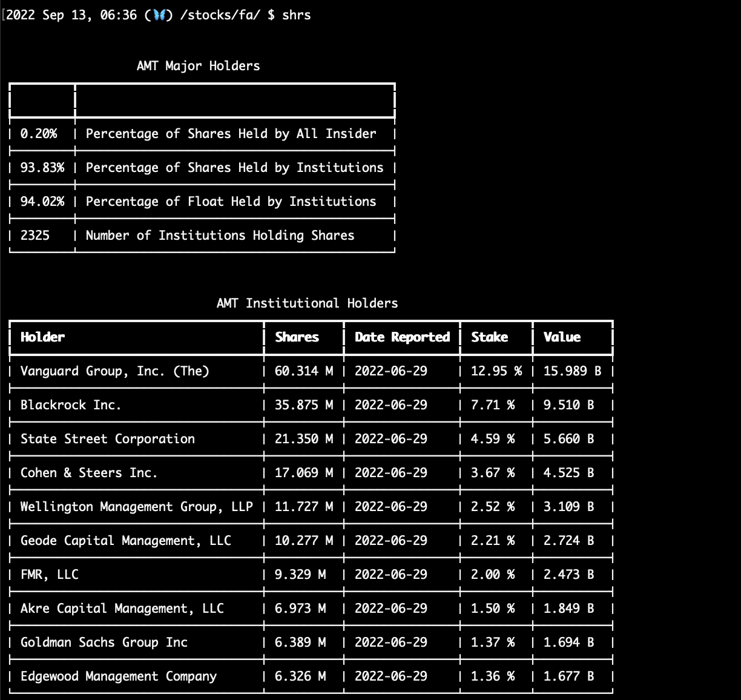Click the '1.37 %' stake cell

(493, 642)
